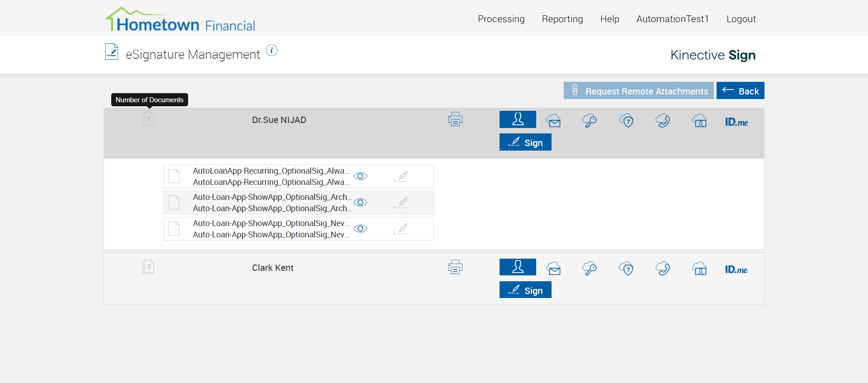
Task: Click Sign button for Dr.Sue NIJAD
Action: pos(525,142)
